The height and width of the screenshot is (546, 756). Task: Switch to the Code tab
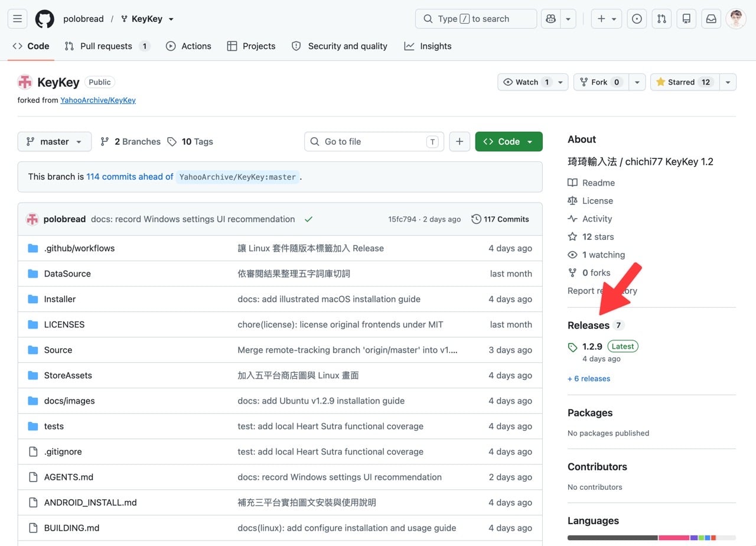pyautogui.click(x=31, y=46)
